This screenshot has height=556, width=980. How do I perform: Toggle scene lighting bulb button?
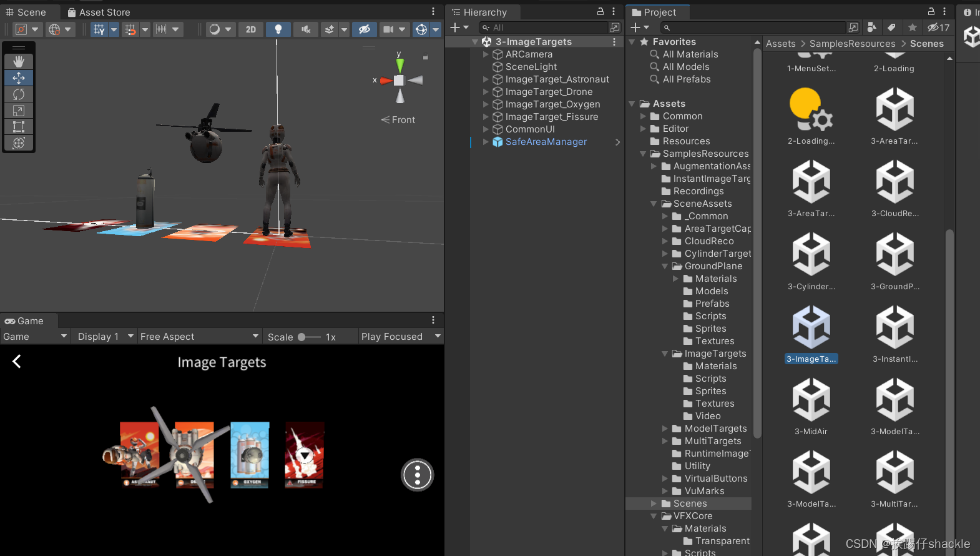278,29
